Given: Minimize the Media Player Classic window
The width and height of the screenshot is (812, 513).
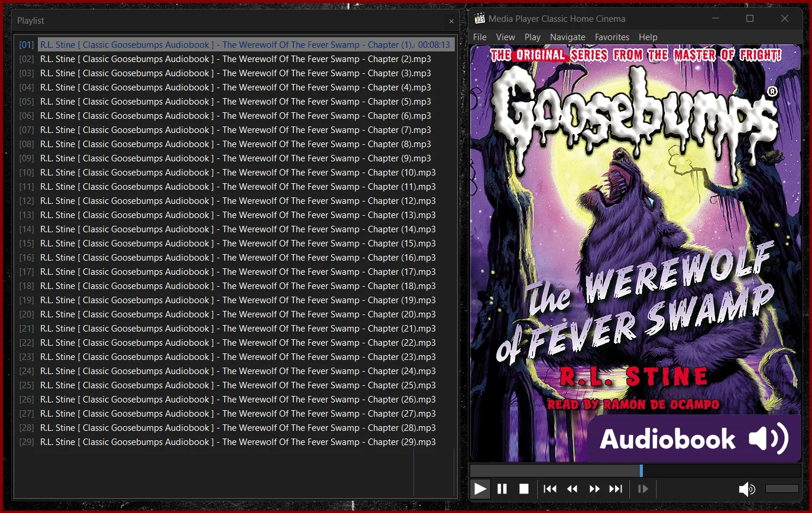Looking at the screenshot, I should tap(716, 18).
